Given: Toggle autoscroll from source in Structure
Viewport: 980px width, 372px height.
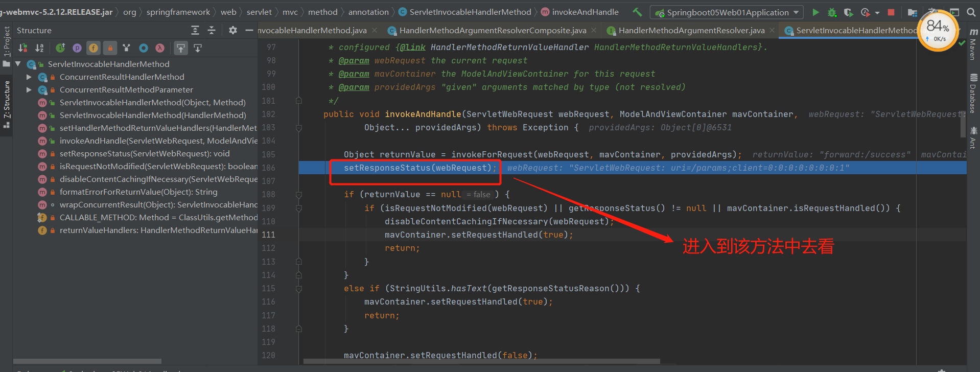Looking at the screenshot, I should click(x=198, y=48).
